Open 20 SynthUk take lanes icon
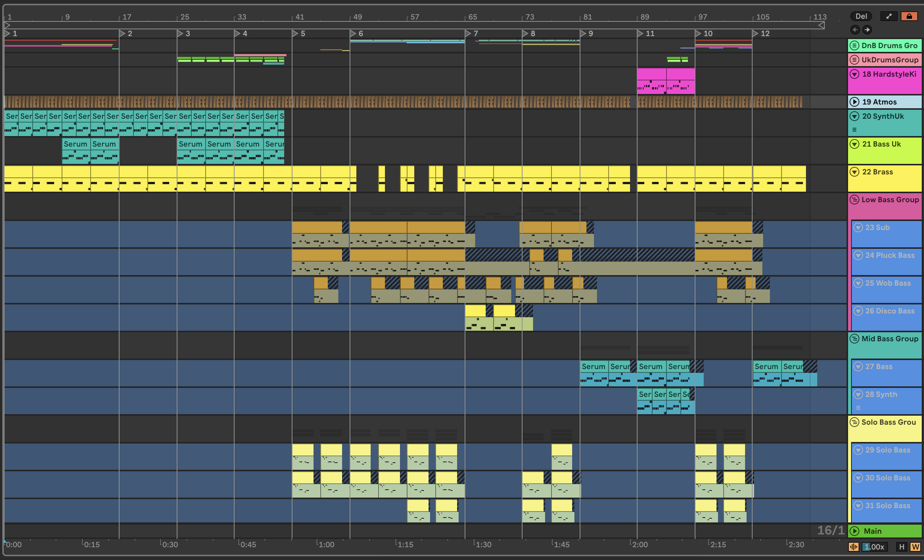The height and width of the screenshot is (560, 924). (854, 130)
